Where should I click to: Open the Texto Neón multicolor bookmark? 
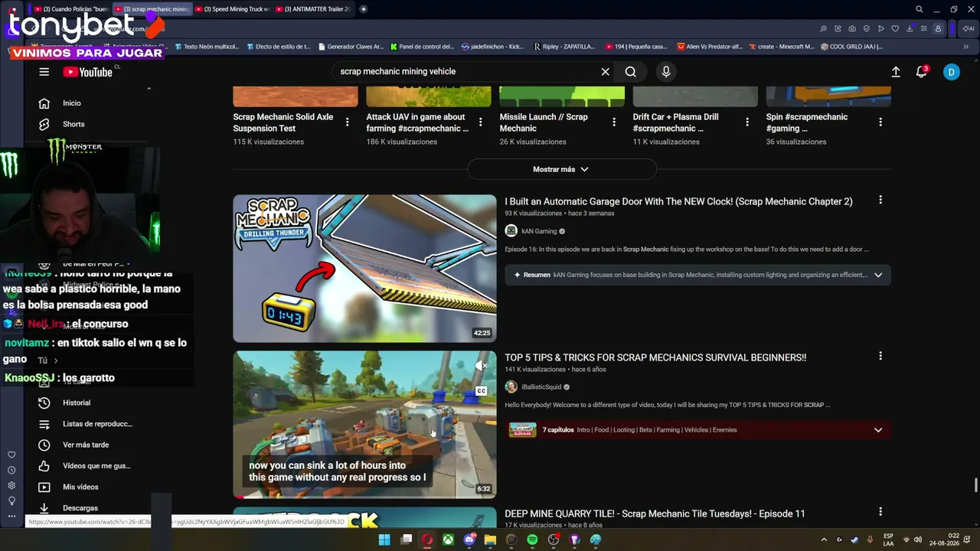(207, 47)
